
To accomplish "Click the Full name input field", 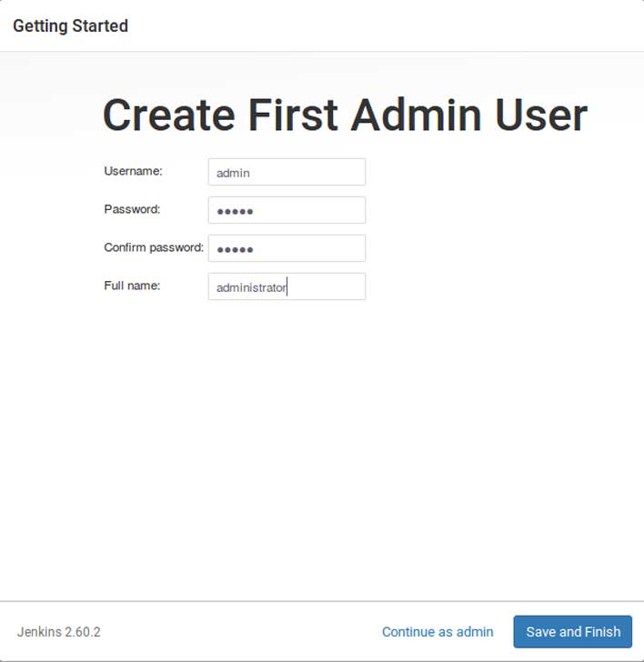I will [287, 287].
